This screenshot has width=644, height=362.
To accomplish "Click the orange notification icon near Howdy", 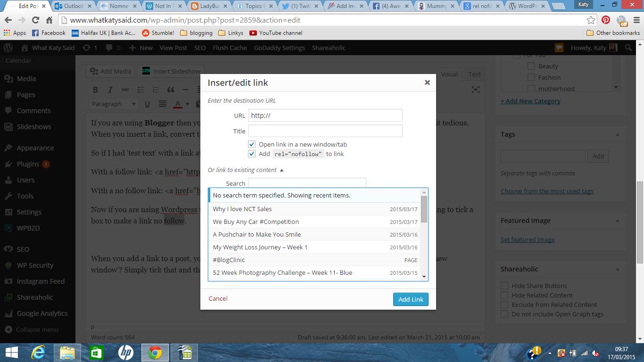I will click(x=559, y=48).
